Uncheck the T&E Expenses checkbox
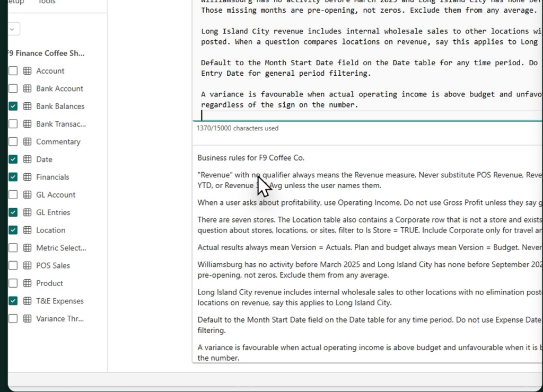Screen dimensions: 543x392 coord(13,301)
